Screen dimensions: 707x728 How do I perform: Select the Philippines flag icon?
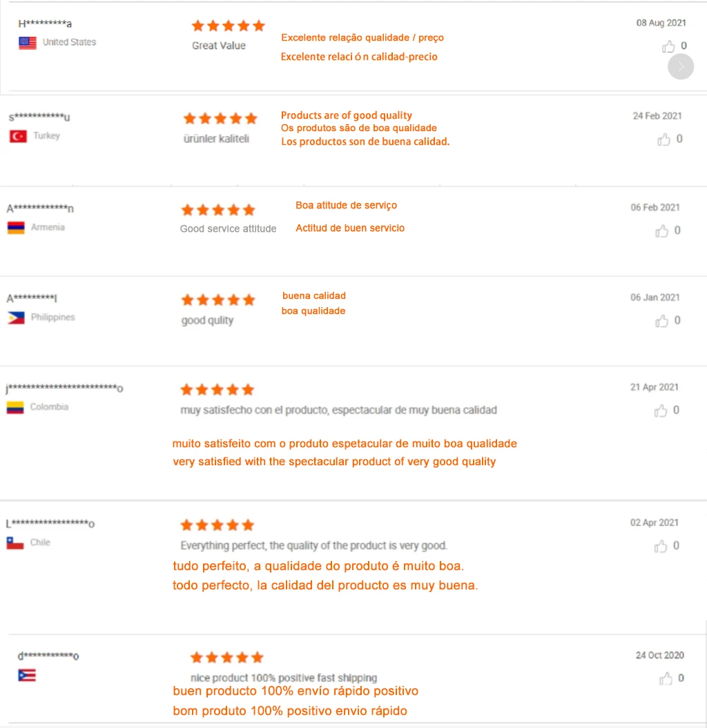point(16,317)
